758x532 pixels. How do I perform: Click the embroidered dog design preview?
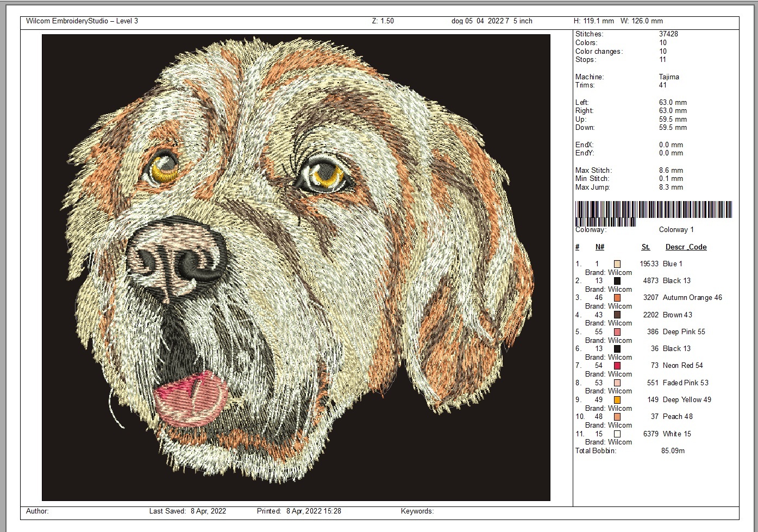(x=296, y=267)
